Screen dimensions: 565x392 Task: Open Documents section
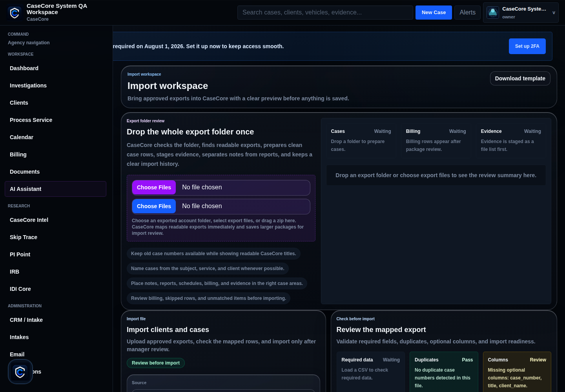[55, 172]
